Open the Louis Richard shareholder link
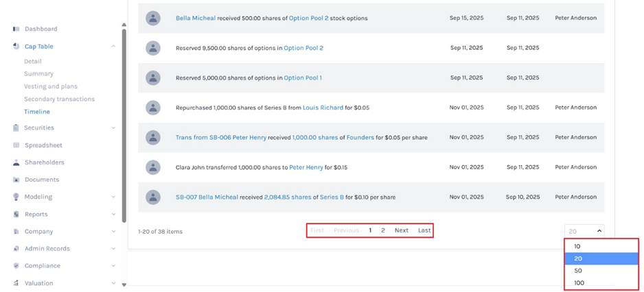 click(x=323, y=108)
